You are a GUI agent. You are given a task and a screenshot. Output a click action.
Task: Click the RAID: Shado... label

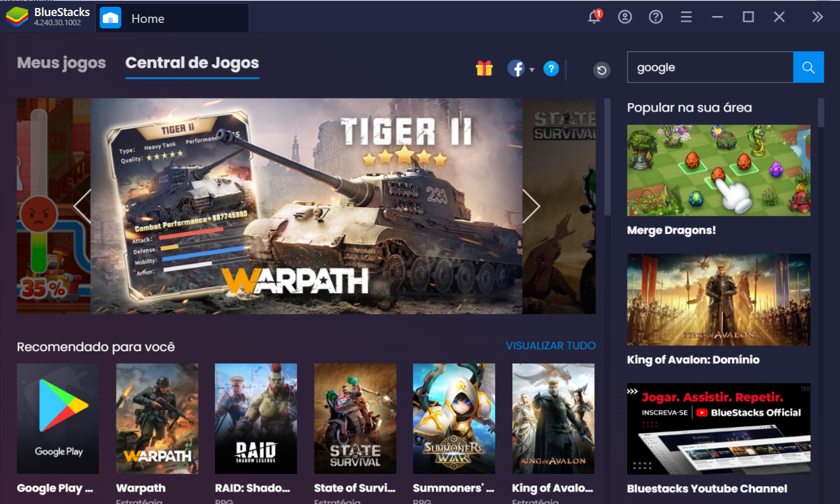click(x=252, y=488)
